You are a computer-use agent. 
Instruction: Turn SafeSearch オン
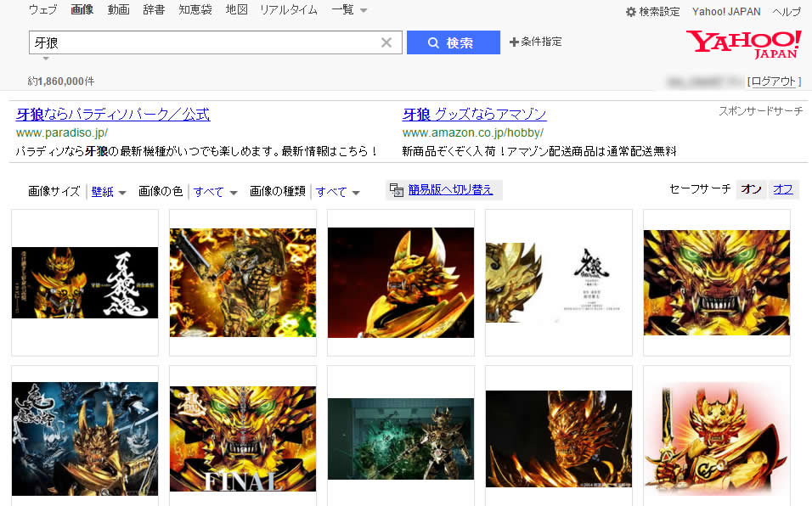[751, 189]
